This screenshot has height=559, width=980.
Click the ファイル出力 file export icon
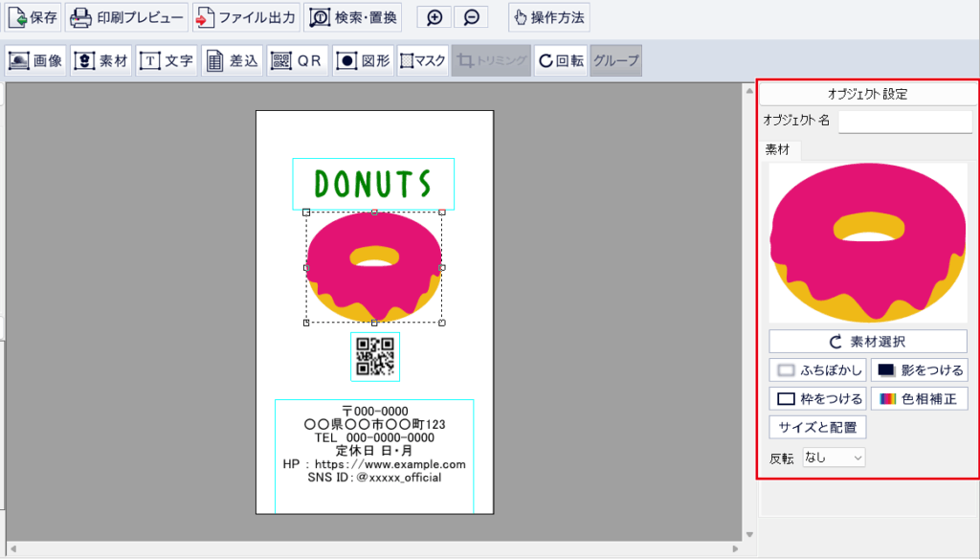click(244, 17)
